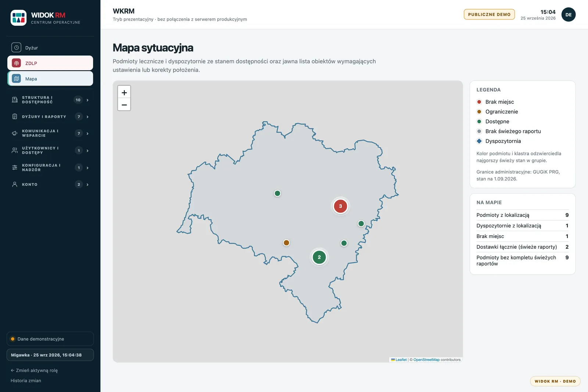Click Dane demonstracyjne status pill
The width and height of the screenshot is (588, 392).
pos(50,339)
